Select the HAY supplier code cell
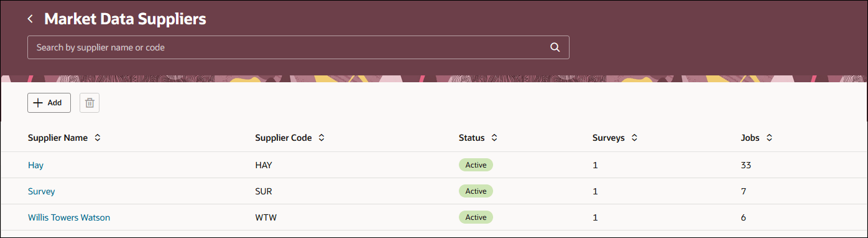Viewport: 868px width, 238px height. tap(264, 165)
